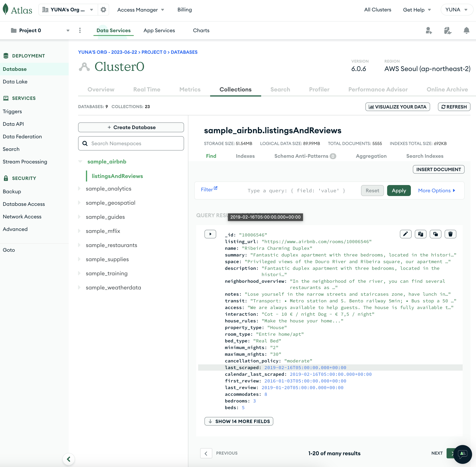Focus the Search Namespaces field

[131, 143]
